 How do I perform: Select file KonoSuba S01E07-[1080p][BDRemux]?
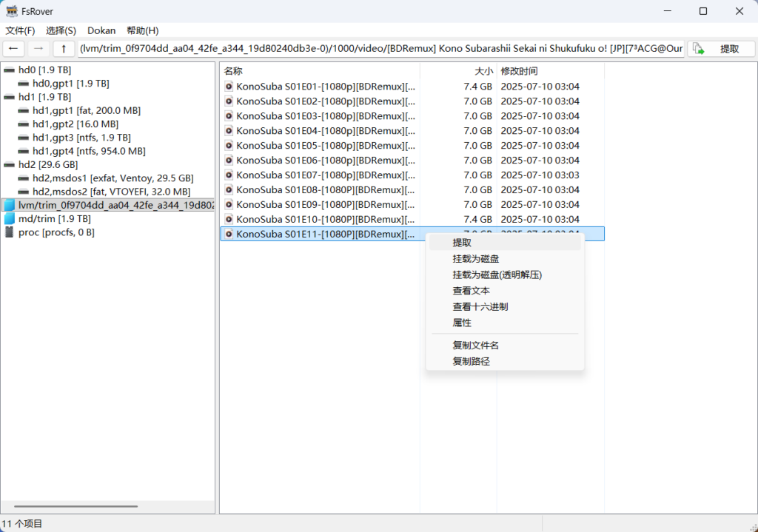(x=326, y=175)
